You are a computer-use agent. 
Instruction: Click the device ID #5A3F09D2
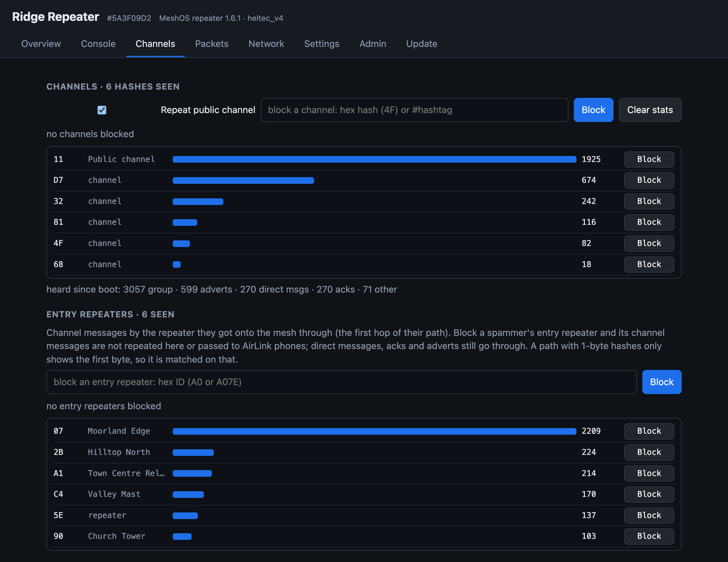point(129,18)
